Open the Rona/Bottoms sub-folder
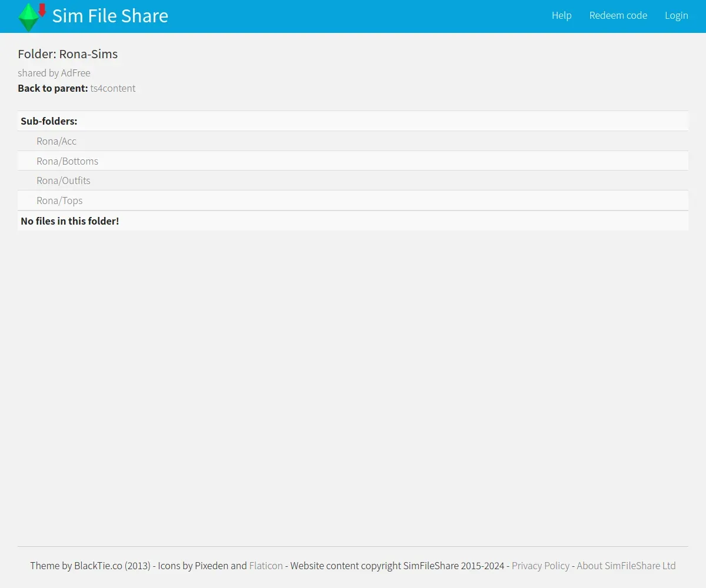 pos(67,161)
